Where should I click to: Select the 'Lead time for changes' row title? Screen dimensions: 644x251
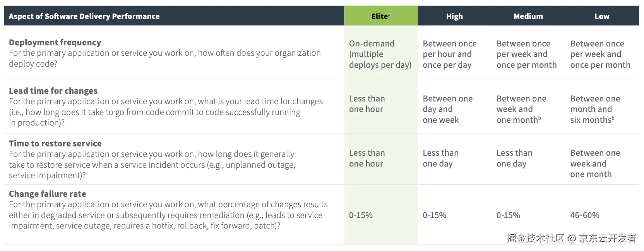[x=53, y=91]
